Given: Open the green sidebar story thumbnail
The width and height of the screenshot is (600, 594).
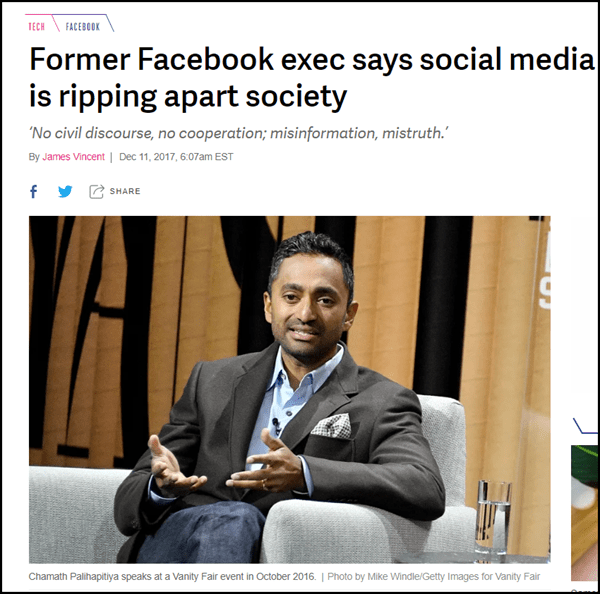Looking at the screenshot, I should point(584,500).
